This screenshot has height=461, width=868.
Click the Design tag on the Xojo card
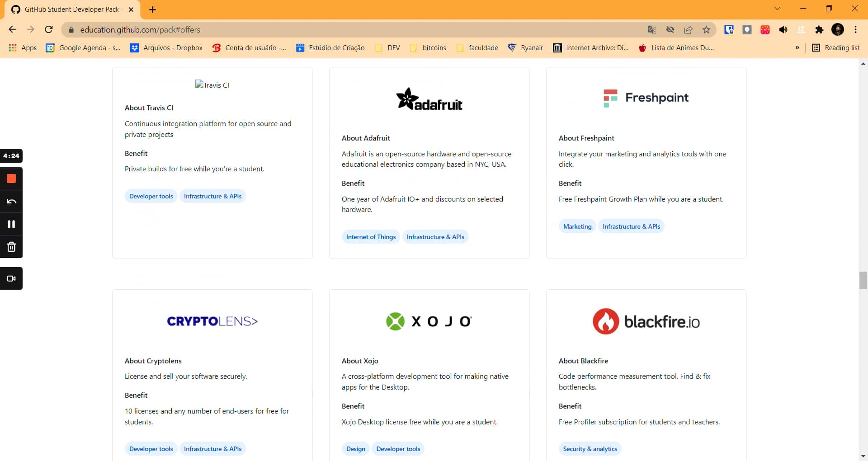[x=356, y=449]
